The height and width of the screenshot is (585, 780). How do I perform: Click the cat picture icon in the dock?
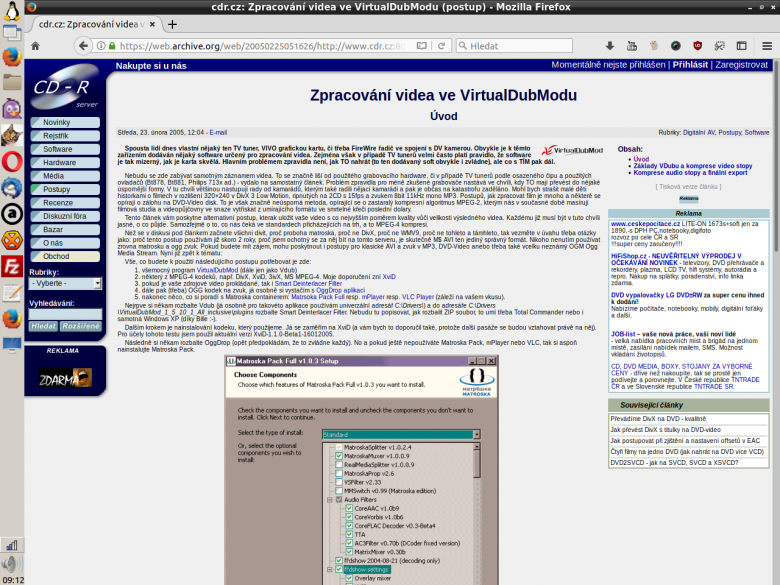coord(12,135)
